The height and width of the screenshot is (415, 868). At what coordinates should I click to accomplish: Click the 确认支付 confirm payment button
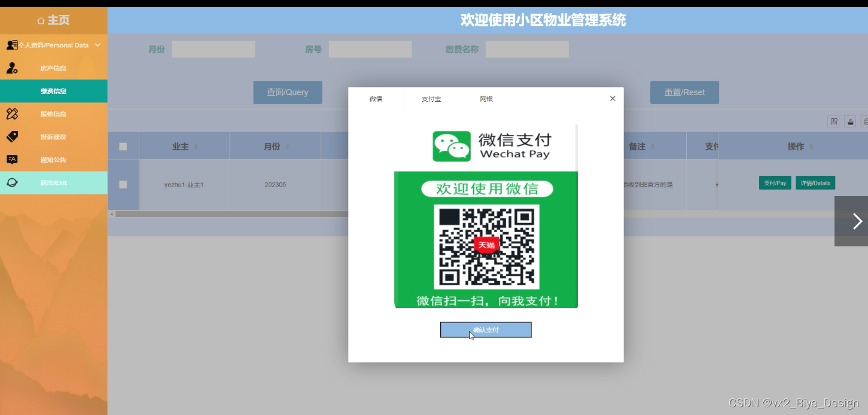(x=486, y=329)
